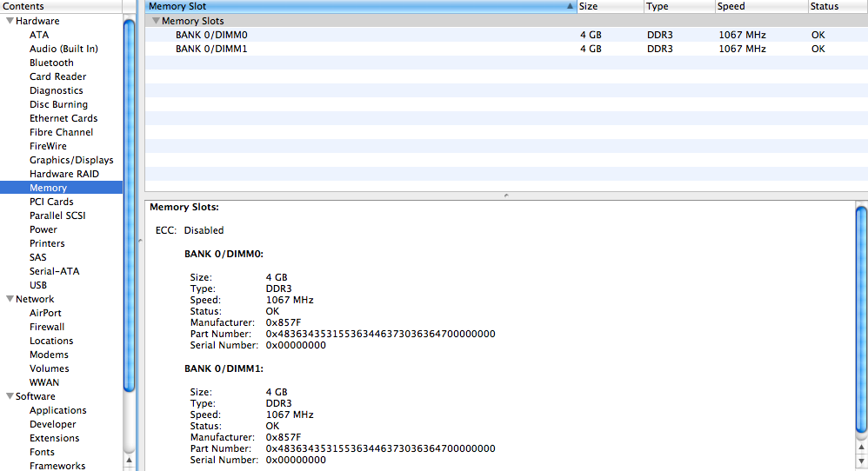Click 'ECC: Disabled' text in details

(x=190, y=230)
